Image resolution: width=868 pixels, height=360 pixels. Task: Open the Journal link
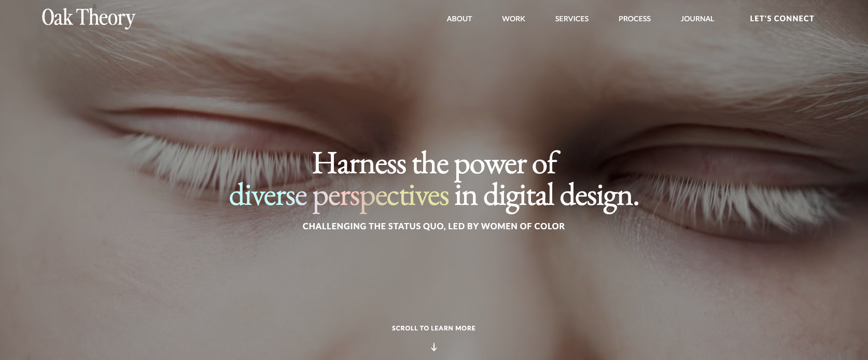(x=697, y=19)
